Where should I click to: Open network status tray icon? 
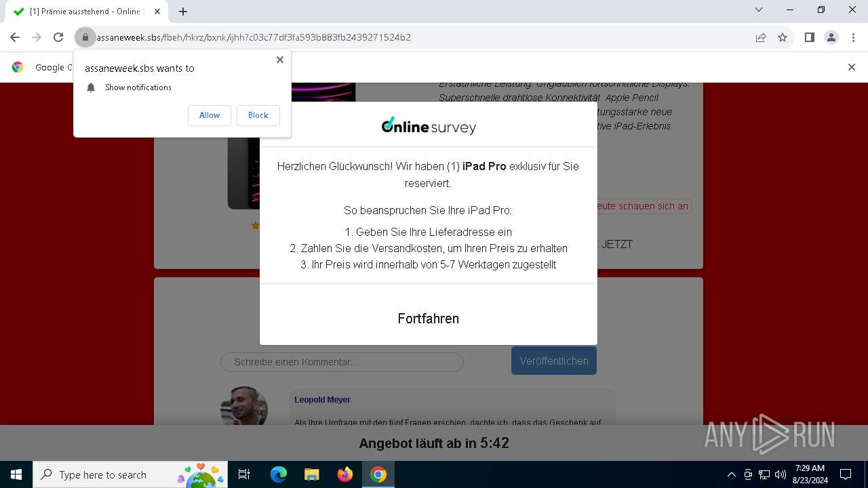click(764, 474)
